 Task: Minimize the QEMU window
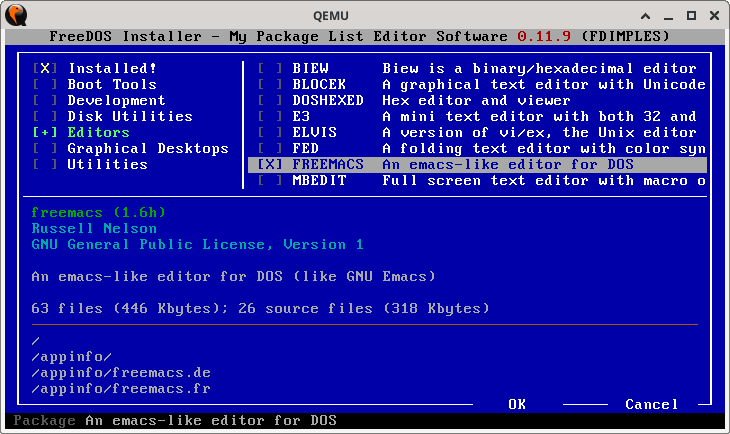click(669, 16)
